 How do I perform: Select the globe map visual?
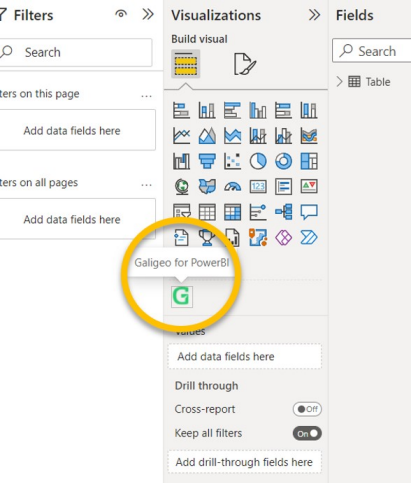pos(181,186)
